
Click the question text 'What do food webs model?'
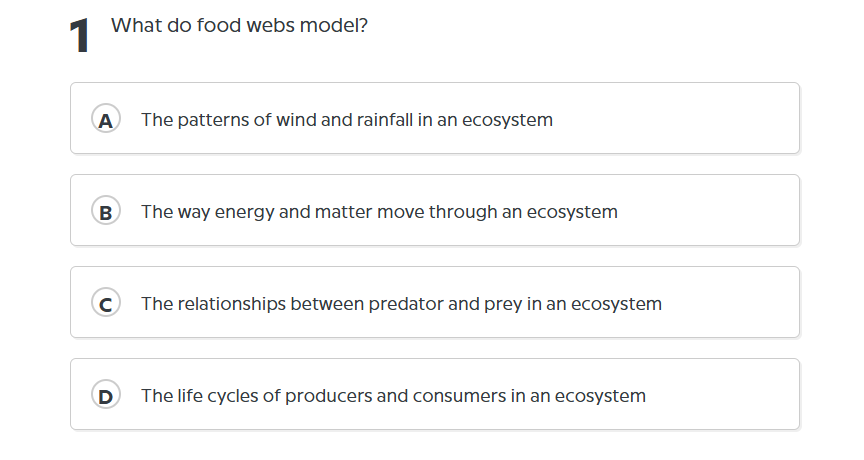239,24
